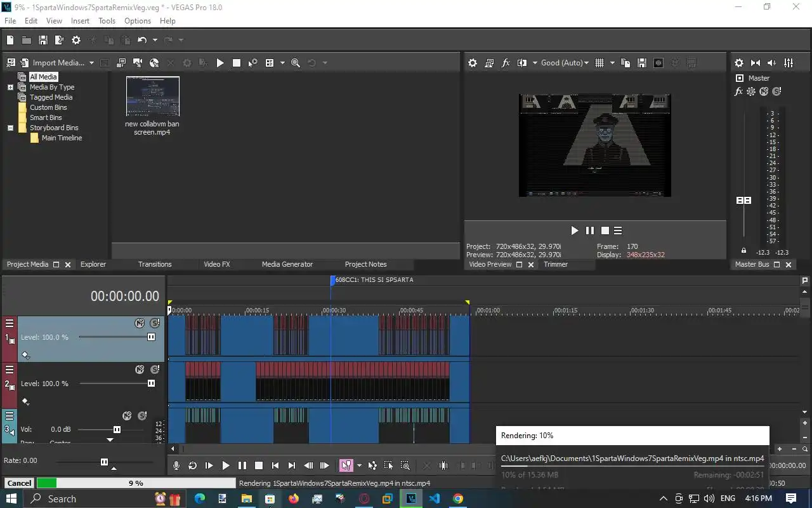This screenshot has width=812, height=508.
Task: Solo video track 1
Action: 155,323
